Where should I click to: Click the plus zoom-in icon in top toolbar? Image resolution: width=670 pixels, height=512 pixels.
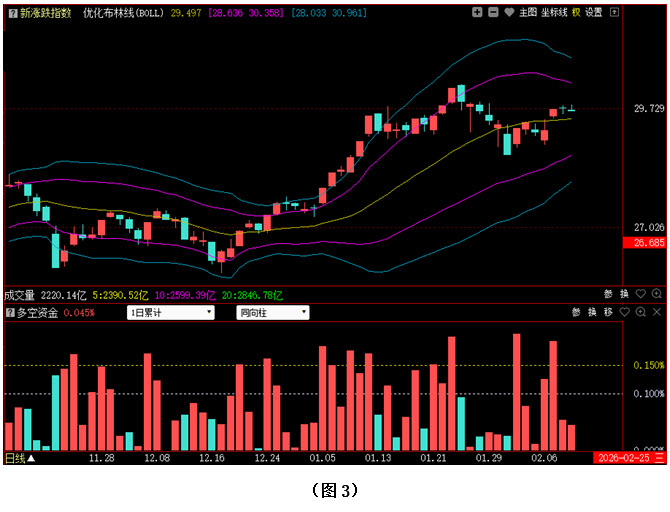(x=477, y=12)
